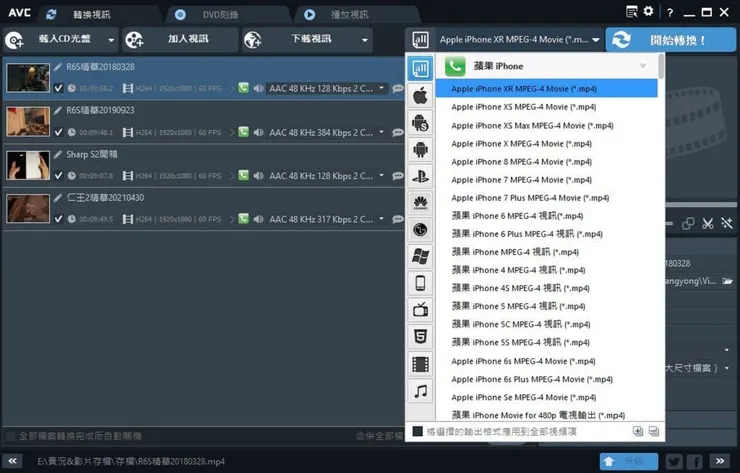Select the HTML5 category icon
Viewport: 740px width, 473px height.
[x=420, y=337]
